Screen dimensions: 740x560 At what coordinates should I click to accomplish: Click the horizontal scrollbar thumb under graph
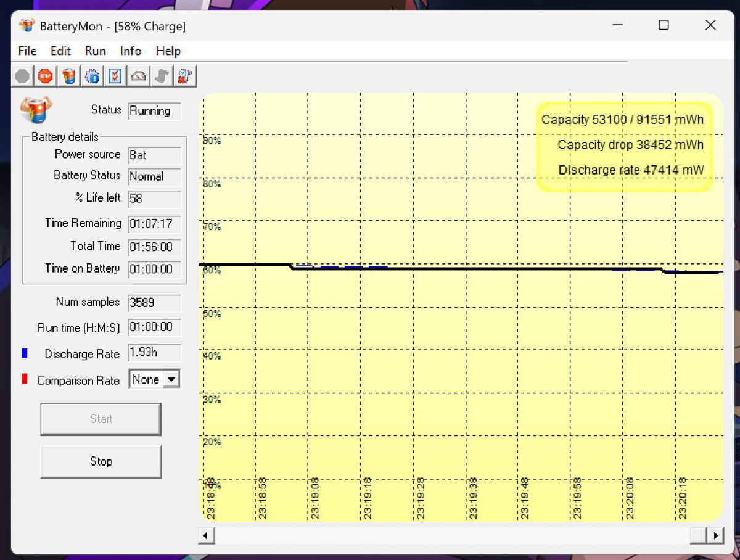(x=698, y=535)
